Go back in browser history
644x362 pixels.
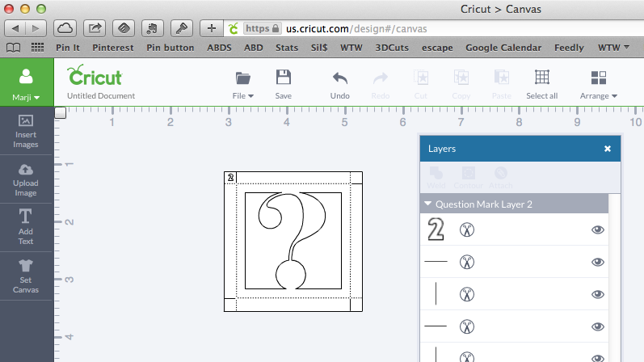(15, 28)
